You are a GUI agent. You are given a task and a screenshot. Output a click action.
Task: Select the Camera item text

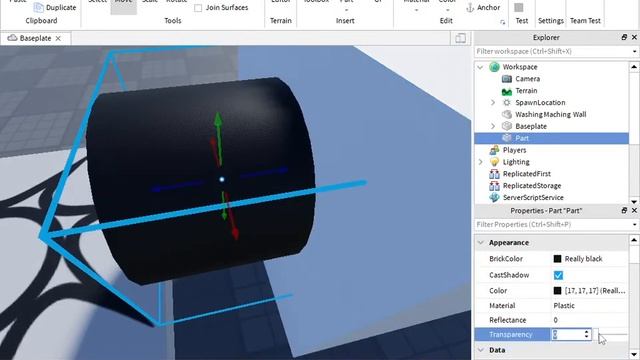coord(527,79)
